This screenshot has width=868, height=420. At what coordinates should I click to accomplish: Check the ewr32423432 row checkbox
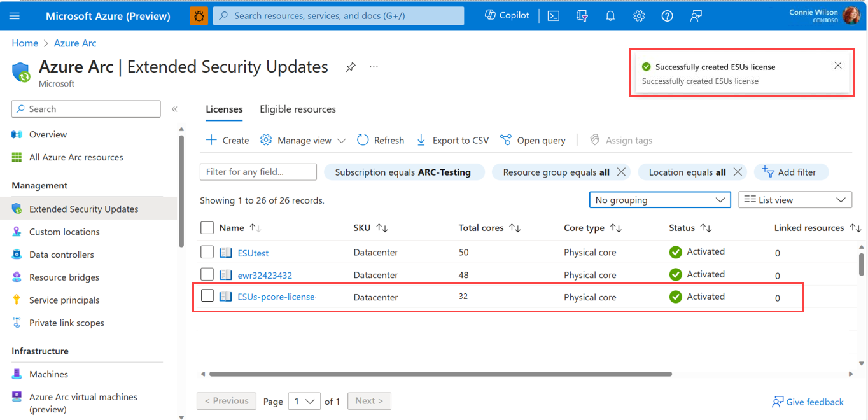pos(207,274)
